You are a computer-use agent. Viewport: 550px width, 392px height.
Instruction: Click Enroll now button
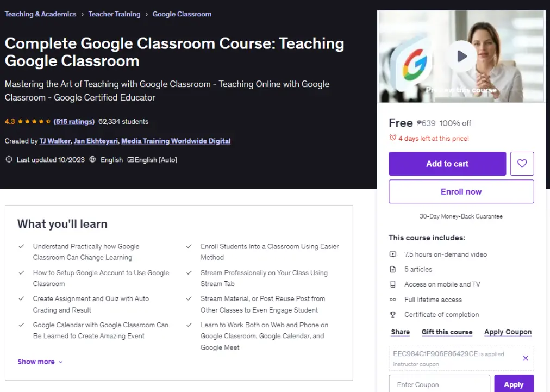(461, 191)
